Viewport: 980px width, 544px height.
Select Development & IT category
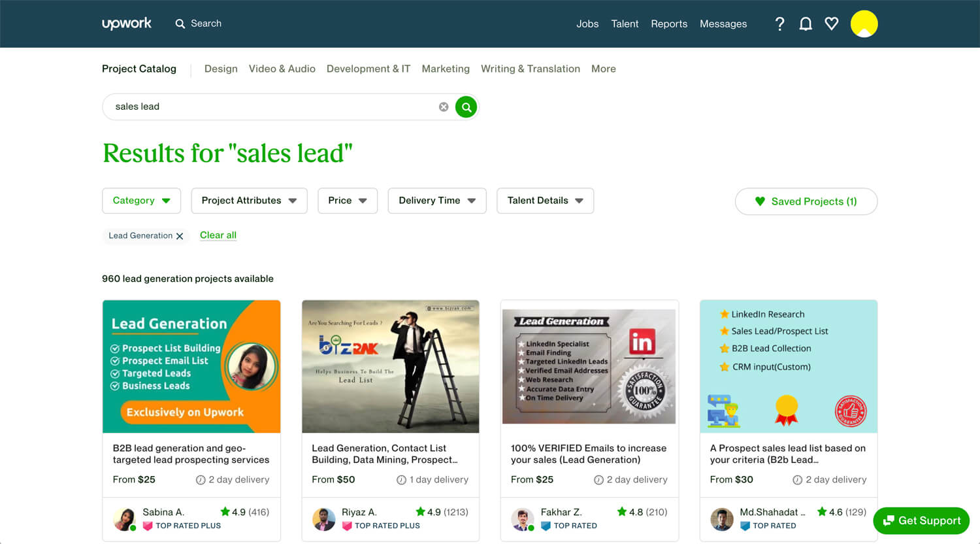point(368,69)
